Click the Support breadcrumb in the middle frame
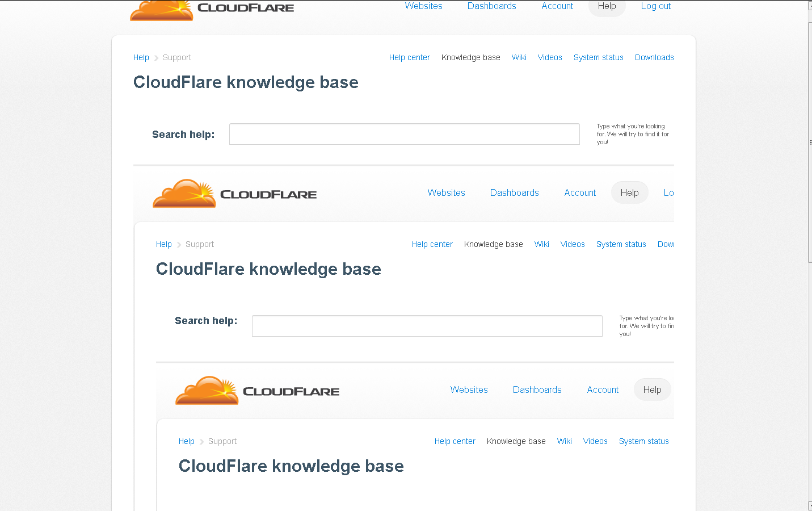Viewport: 812px width, 511px height. pyautogui.click(x=200, y=244)
